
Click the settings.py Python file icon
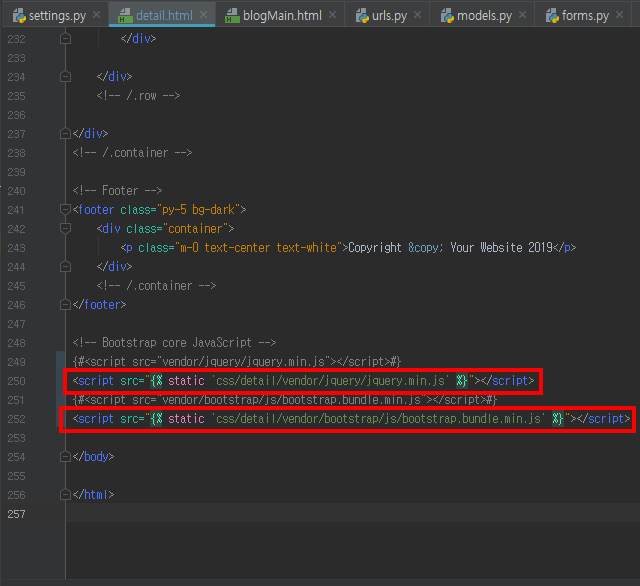pos(19,16)
